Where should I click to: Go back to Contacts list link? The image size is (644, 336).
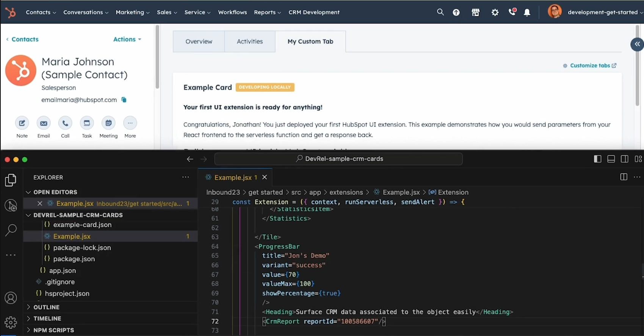click(22, 39)
